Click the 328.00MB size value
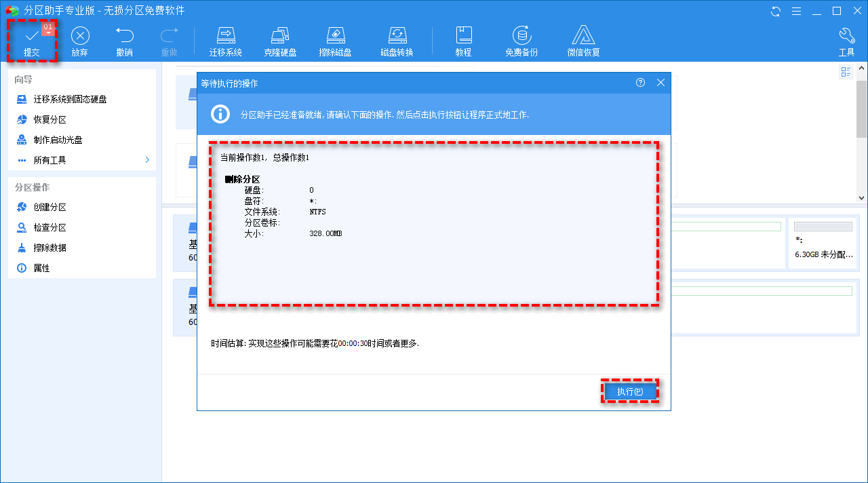This screenshot has width=868, height=483. 325,233
